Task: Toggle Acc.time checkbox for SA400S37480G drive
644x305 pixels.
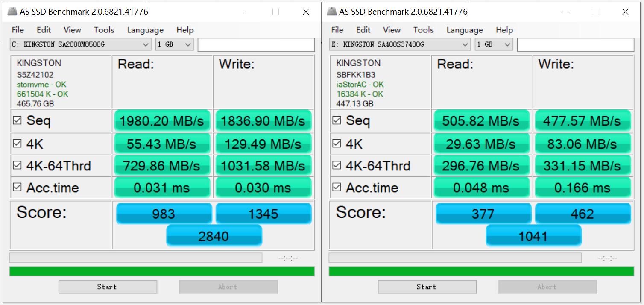Action: click(337, 187)
